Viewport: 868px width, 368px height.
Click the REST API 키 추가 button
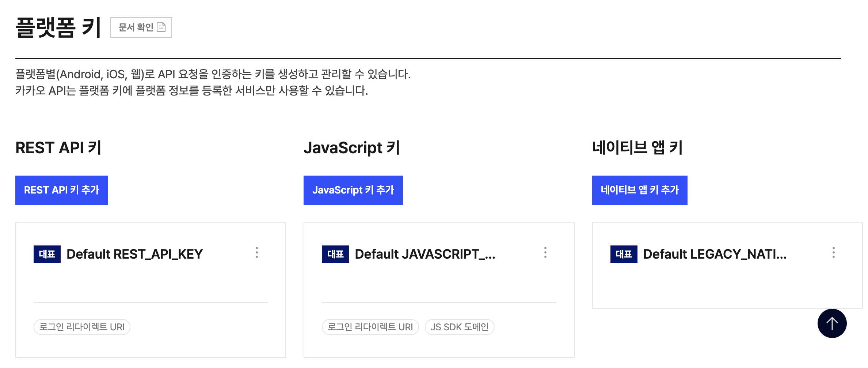pos(61,190)
